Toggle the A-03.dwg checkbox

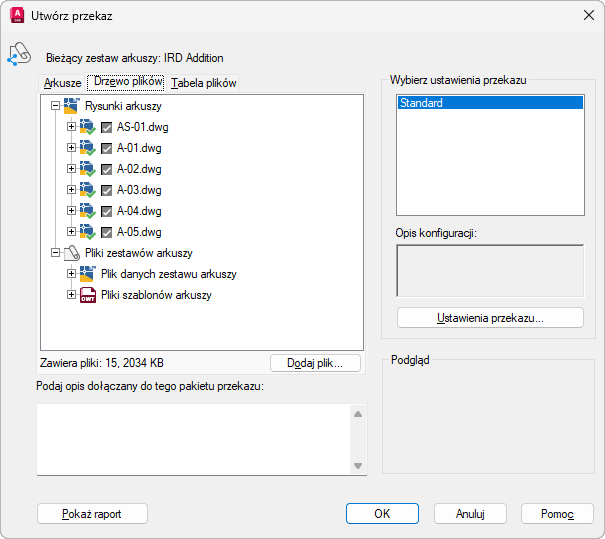click(107, 190)
